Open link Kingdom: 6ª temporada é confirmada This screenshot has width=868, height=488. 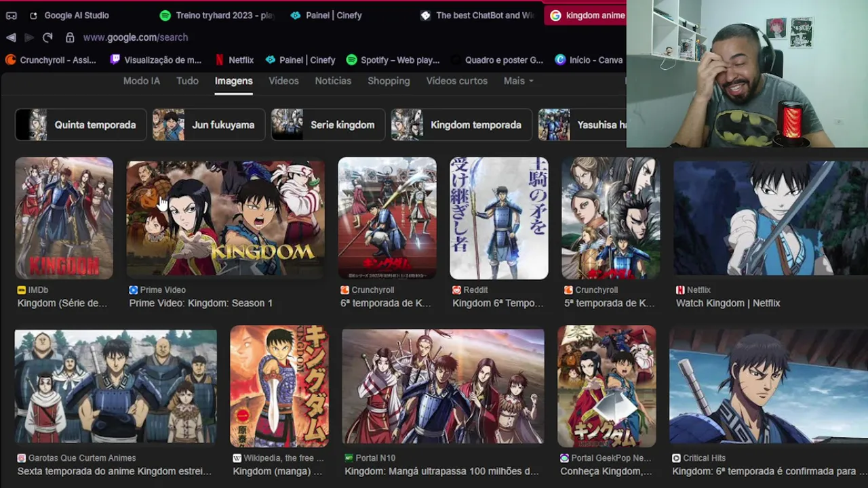[x=770, y=471]
